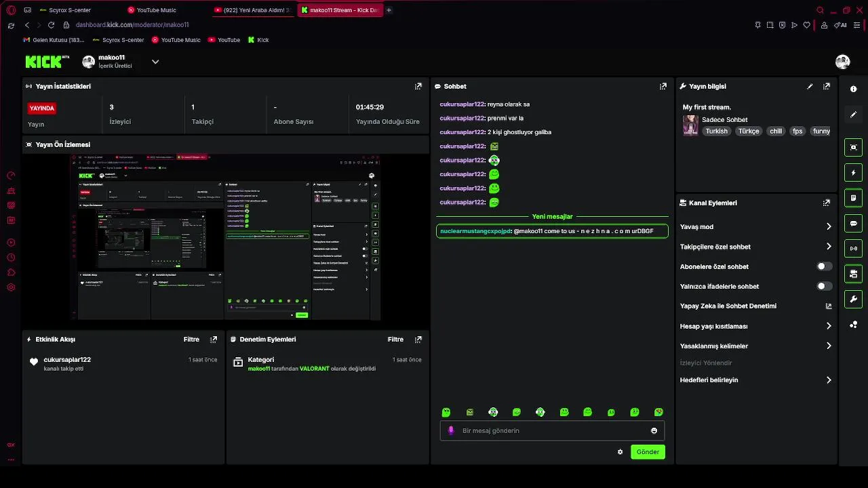The image size is (868, 488).
Task: Open the profile avatar at the page's top right
Action: click(x=843, y=62)
